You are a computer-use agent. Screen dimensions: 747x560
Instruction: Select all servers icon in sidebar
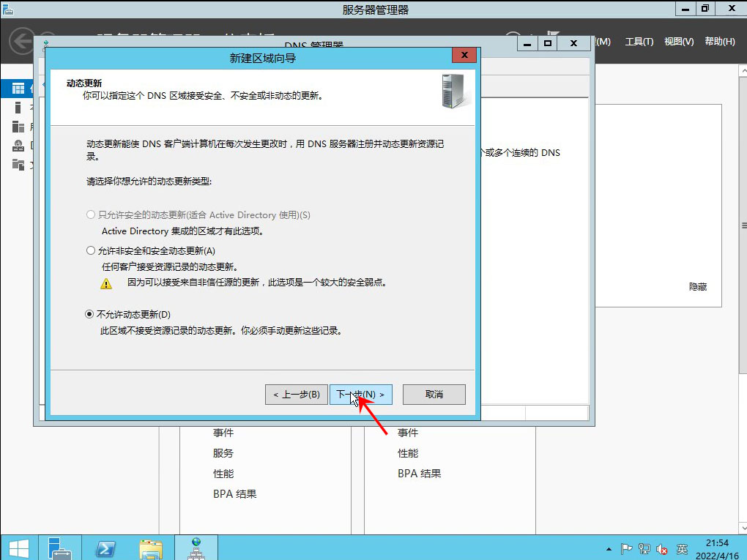[x=18, y=127]
